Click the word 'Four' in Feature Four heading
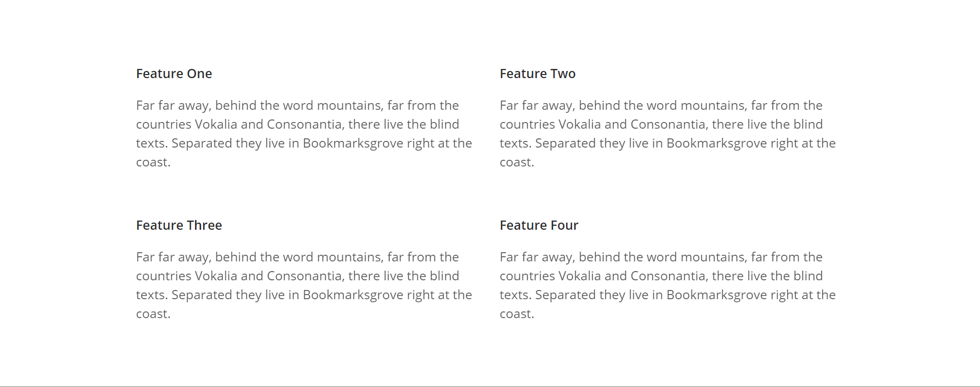Viewport: 980px width, 387px height. tap(565, 225)
